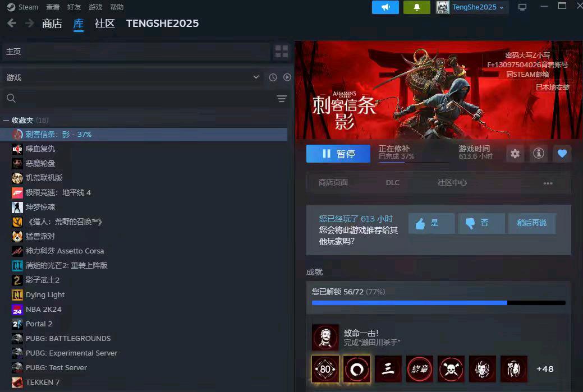Vote thumbs down 否 for game
The image size is (583, 392).
click(x=481, y=223)
